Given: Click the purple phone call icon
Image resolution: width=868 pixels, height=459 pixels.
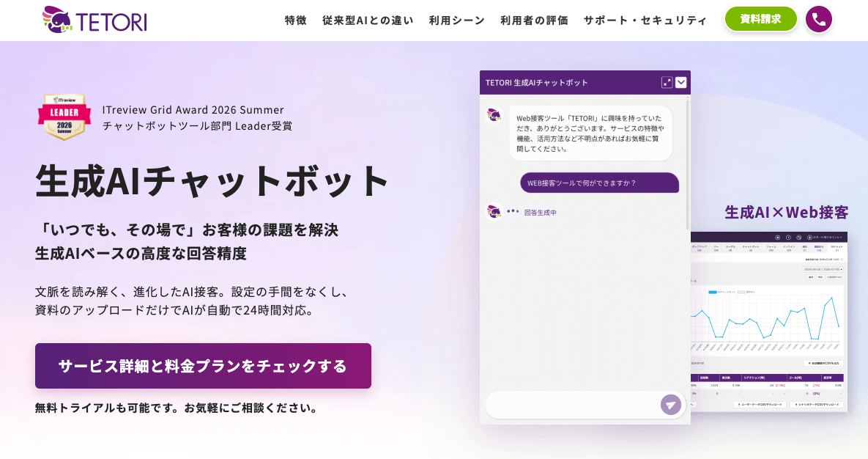Looking at the screenshot, I should (819, 20).
